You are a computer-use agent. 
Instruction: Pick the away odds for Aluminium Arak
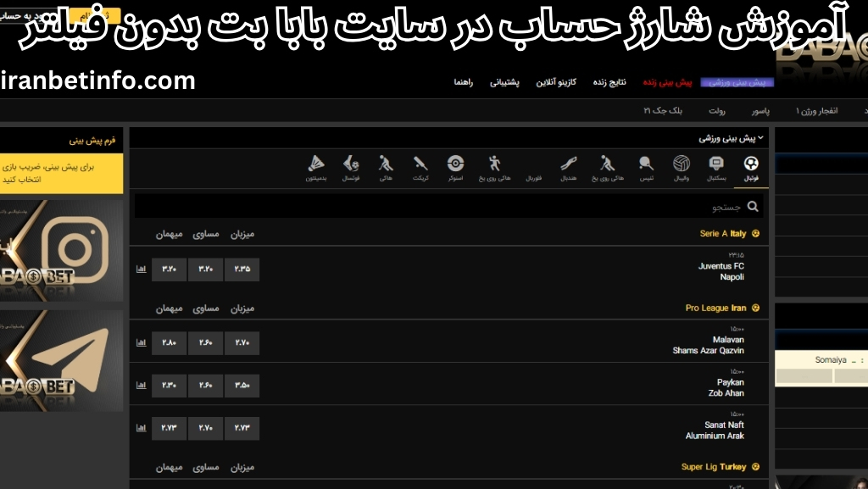169,428
